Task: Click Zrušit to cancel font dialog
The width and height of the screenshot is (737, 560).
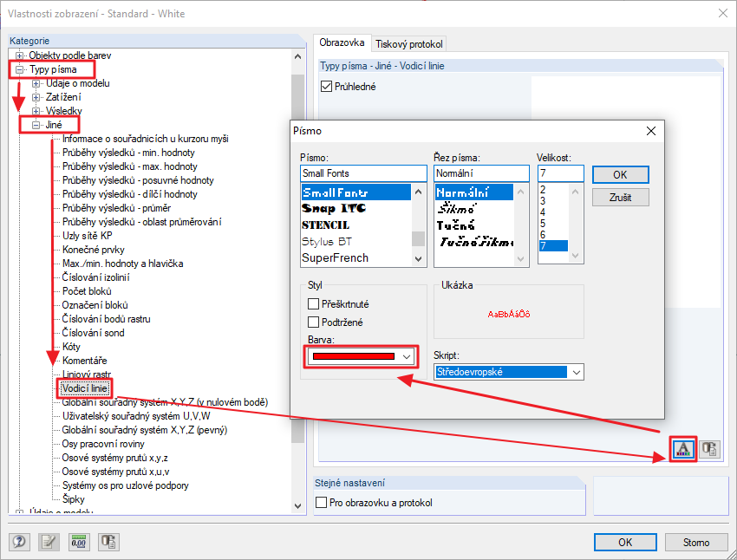Action: pyautogui.click(x=621, y=198)
